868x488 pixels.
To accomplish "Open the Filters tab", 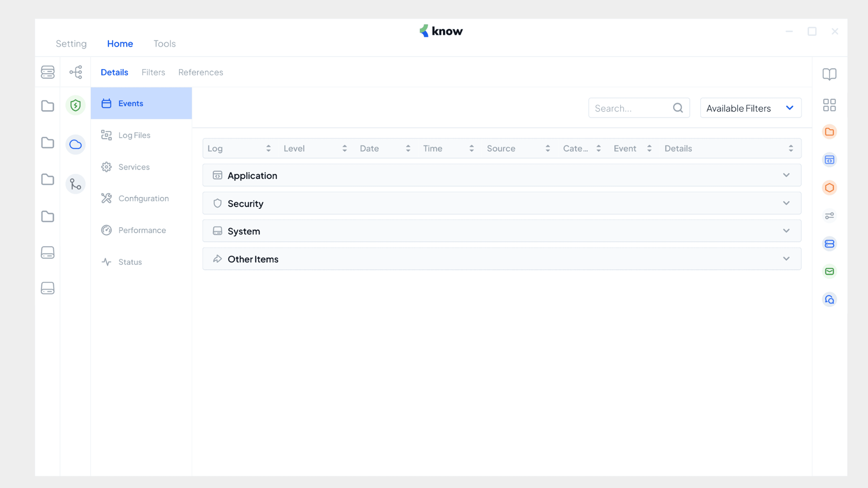I will coord(153,72).
